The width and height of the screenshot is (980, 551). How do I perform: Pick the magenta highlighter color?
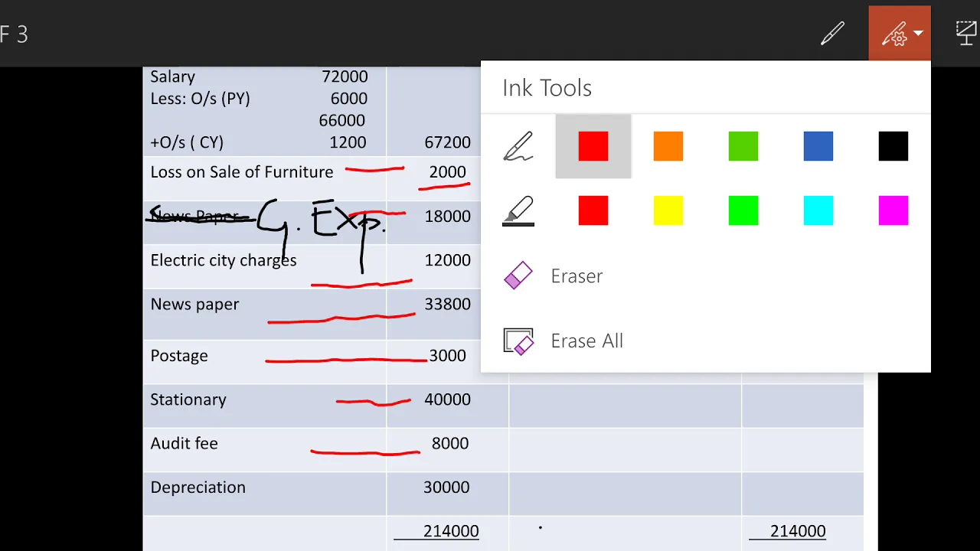tap(893, 210)
